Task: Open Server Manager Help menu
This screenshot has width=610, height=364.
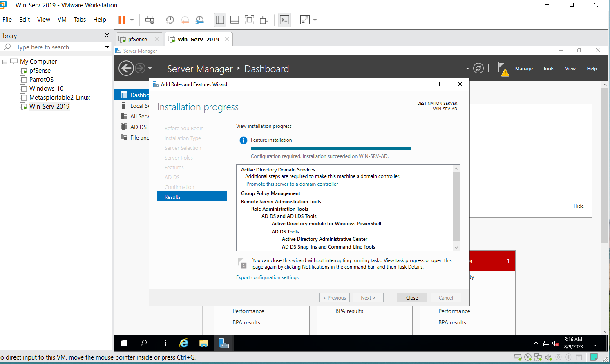Action: click(592, 69)
